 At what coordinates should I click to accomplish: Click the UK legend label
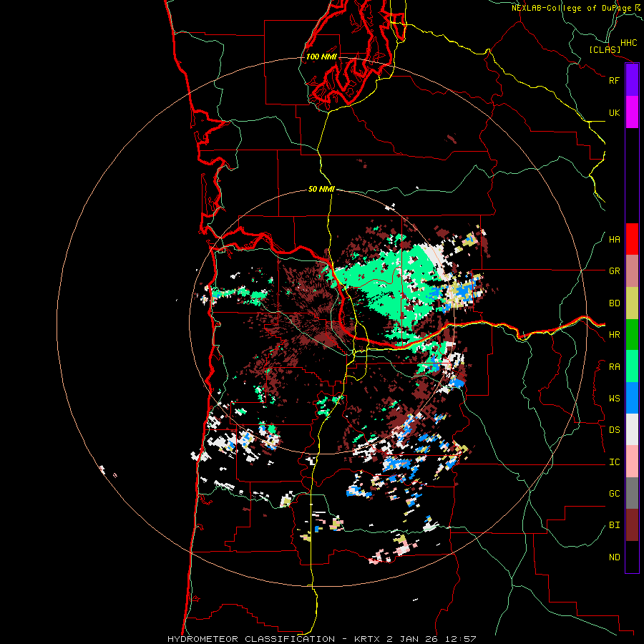point(614,112)
